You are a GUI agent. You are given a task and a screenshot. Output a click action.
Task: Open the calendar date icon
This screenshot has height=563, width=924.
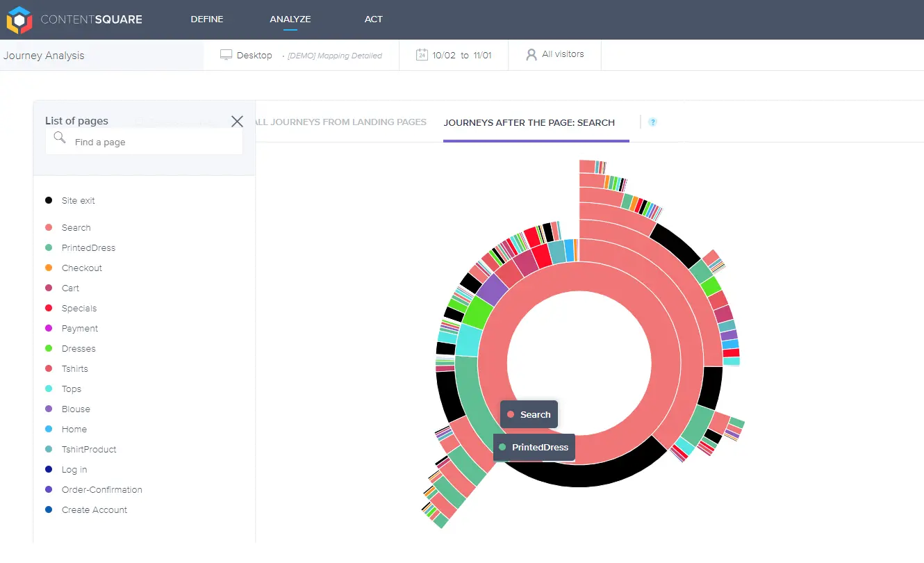[x=422, y=54]
